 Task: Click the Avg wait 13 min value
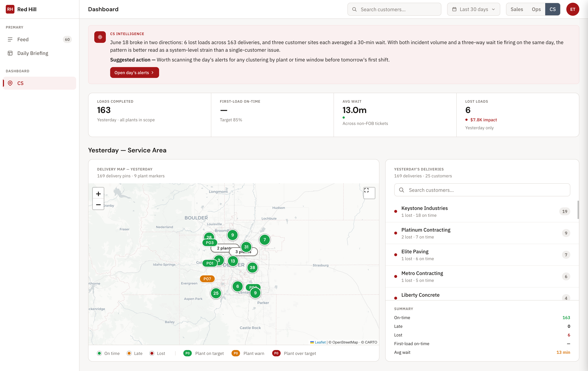(x=563, y=352)
